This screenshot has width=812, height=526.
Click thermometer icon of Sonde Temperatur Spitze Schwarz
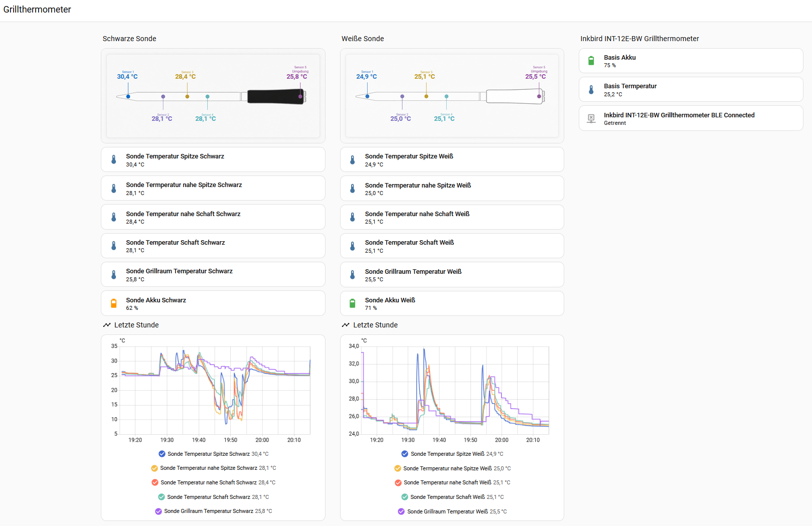click(x=114, y=160)
